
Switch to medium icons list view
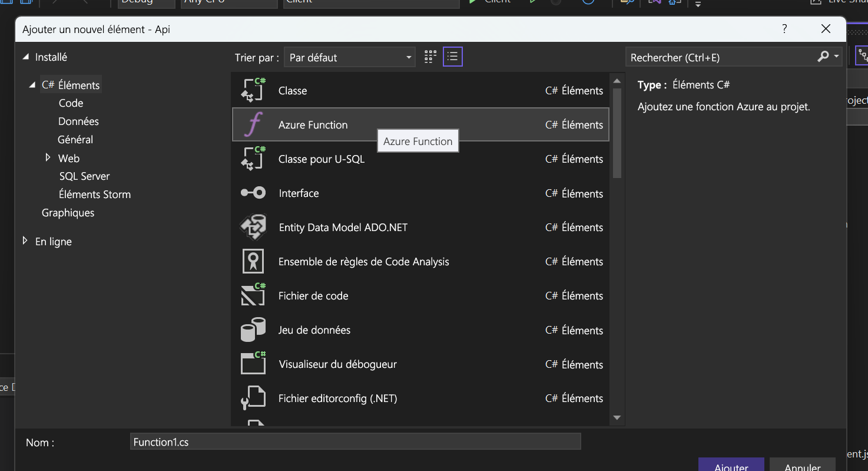point(452,57)
